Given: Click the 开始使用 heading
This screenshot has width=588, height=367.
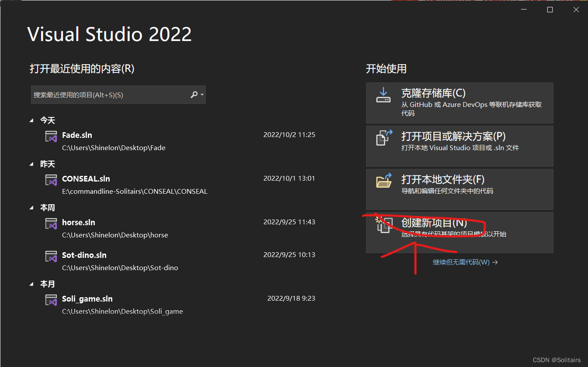Looking at the screenshot, I should coord(386,69).
